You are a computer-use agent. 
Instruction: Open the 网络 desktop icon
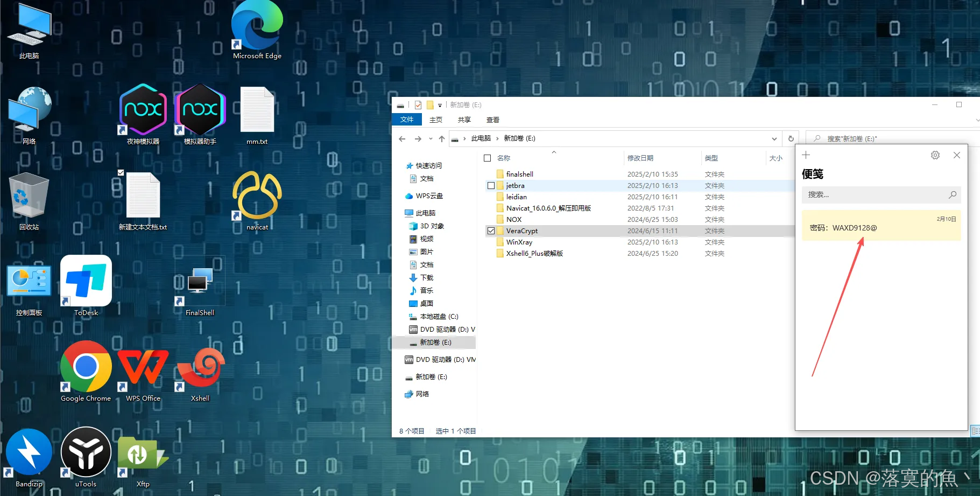(x=29, y=116)
